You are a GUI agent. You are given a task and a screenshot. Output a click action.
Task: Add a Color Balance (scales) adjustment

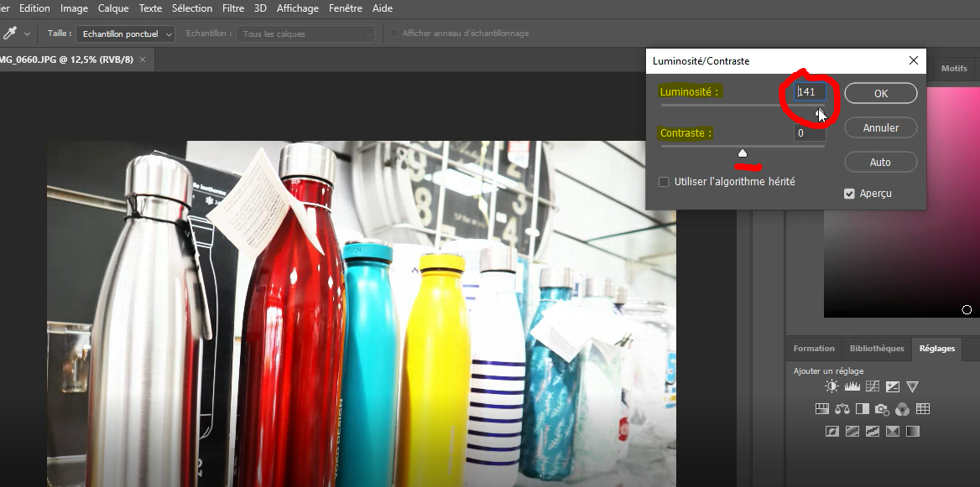842,409
